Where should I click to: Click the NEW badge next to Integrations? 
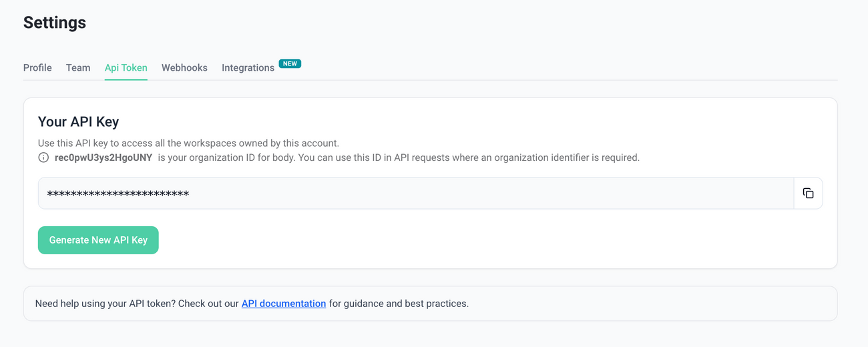[x=290, y=64]
